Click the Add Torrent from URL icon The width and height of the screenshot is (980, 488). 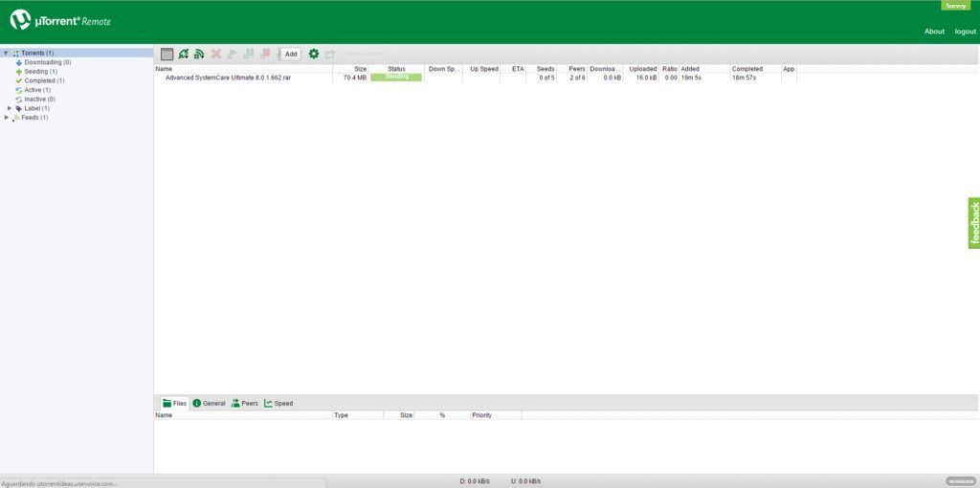coord(183,55)
